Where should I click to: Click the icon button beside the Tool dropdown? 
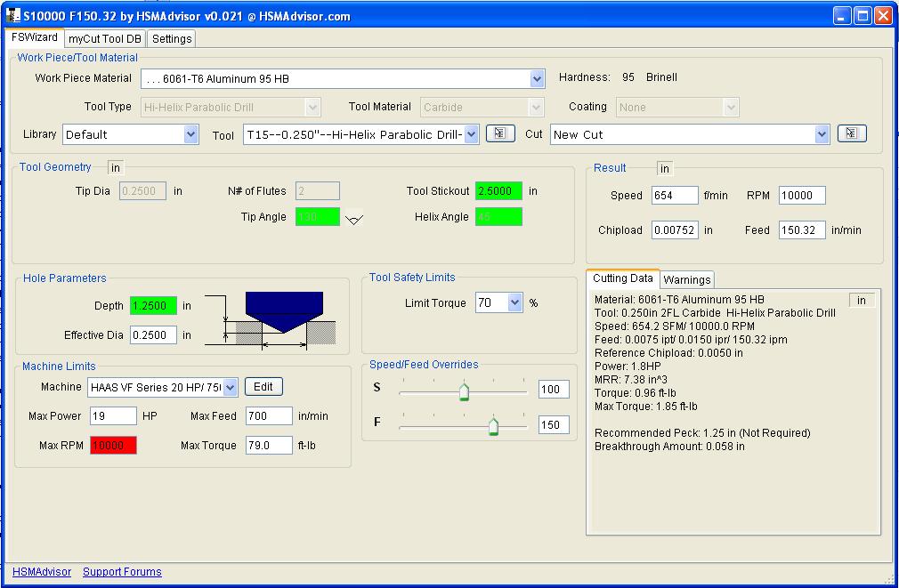(x=500, y=133)
